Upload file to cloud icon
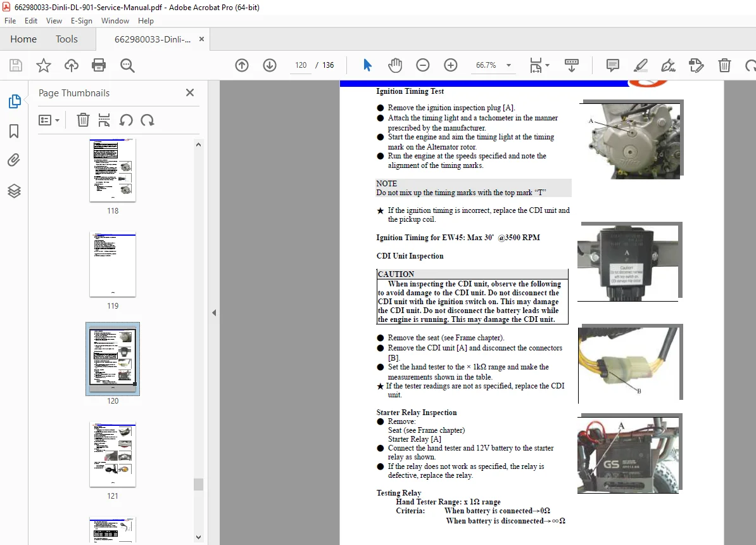 click(72, 65)
